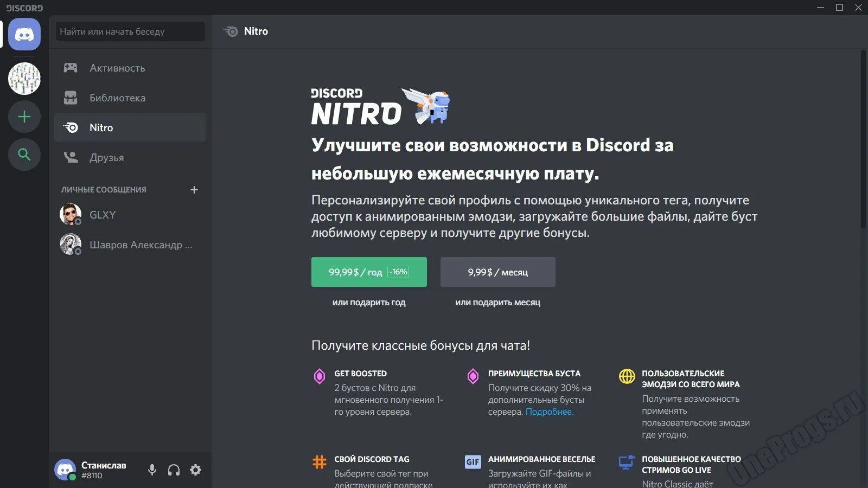Click СВОЙ DISCORD TAG heading
Viewport: 868px width, 488px height.
[372, 459]
